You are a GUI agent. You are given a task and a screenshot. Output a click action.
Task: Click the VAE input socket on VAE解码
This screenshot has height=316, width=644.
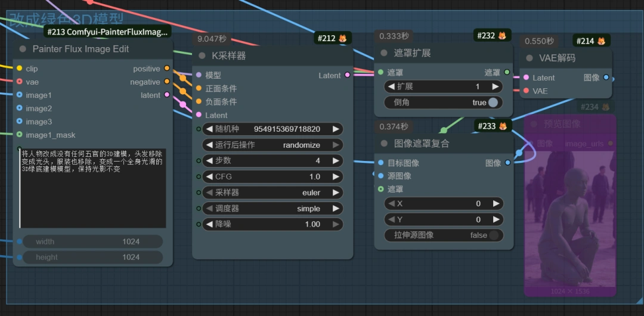click(526, 91)
